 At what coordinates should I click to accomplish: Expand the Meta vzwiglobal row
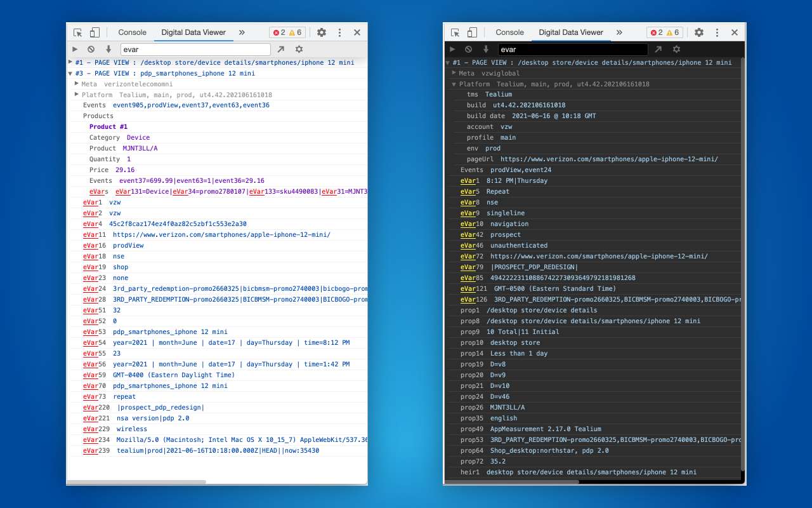pyautogui.click(x=454, y=73)
